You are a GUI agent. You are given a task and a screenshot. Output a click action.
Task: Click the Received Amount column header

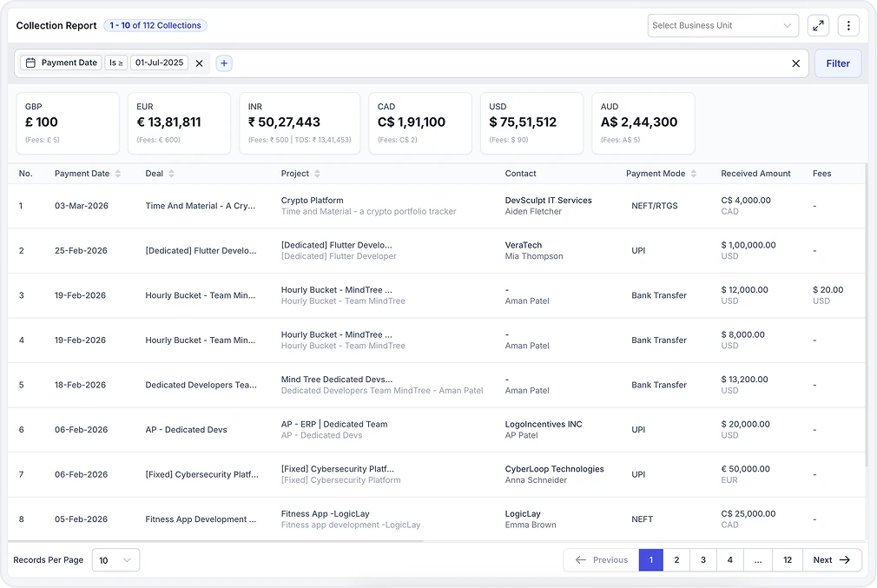click(755, 174)
